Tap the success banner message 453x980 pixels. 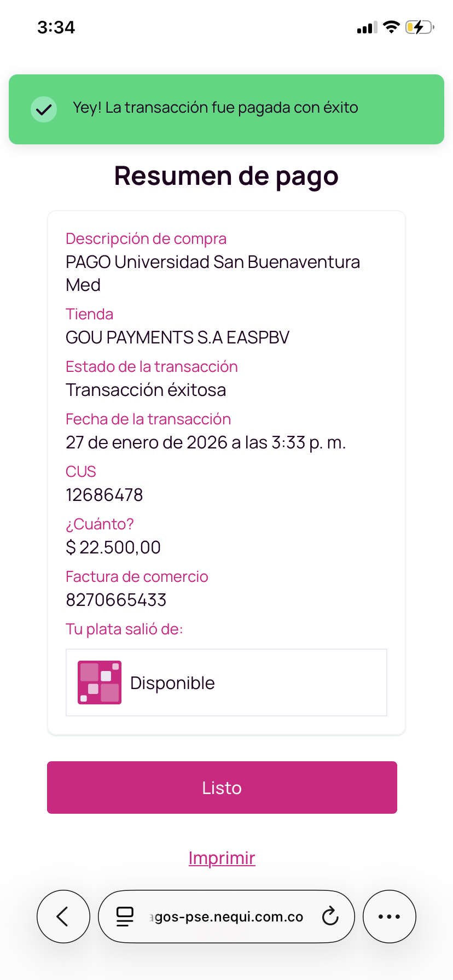[216, 108]
